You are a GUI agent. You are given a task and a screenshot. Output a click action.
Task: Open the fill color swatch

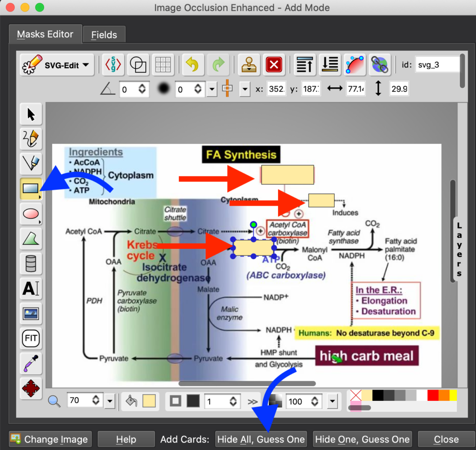(149, 401)
